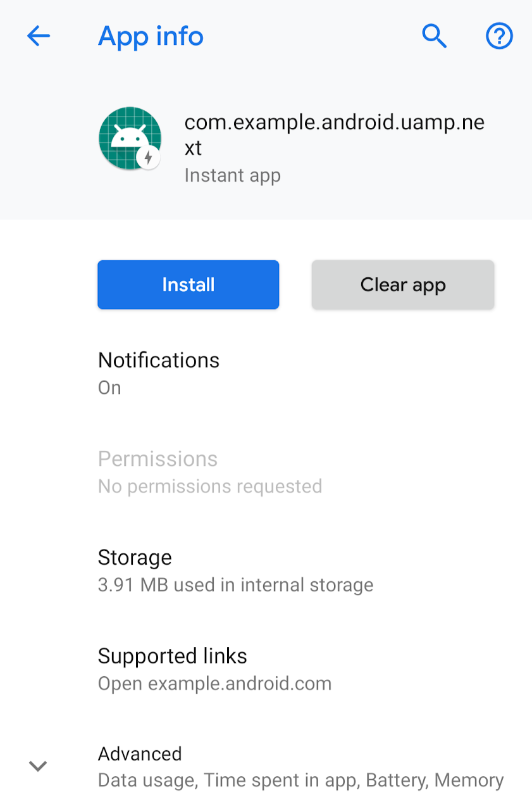Tap the App info page title
Image resolution: width=532 pixels, height=811 pixels.
tap(151, 37)
